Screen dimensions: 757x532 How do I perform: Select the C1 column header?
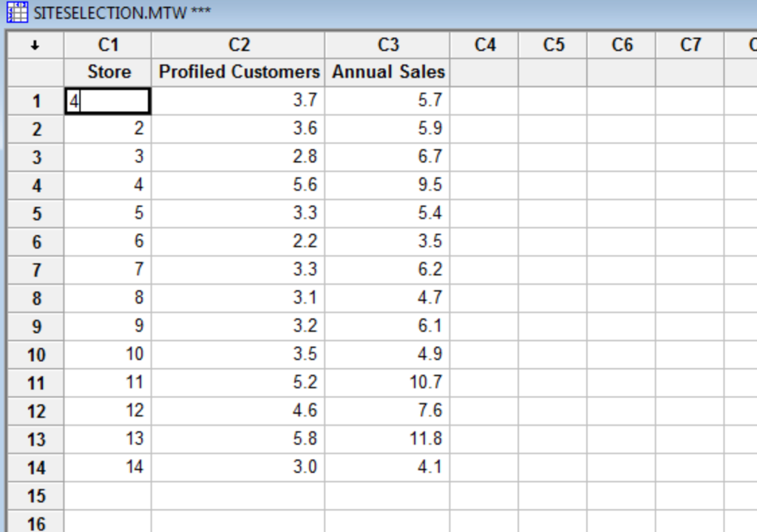109,44
